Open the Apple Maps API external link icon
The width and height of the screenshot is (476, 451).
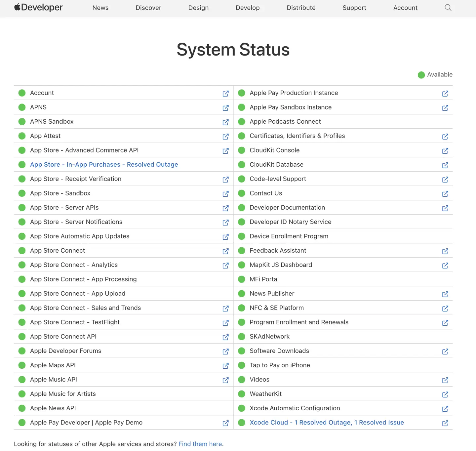pyautogui.click(x=226, y=366)
